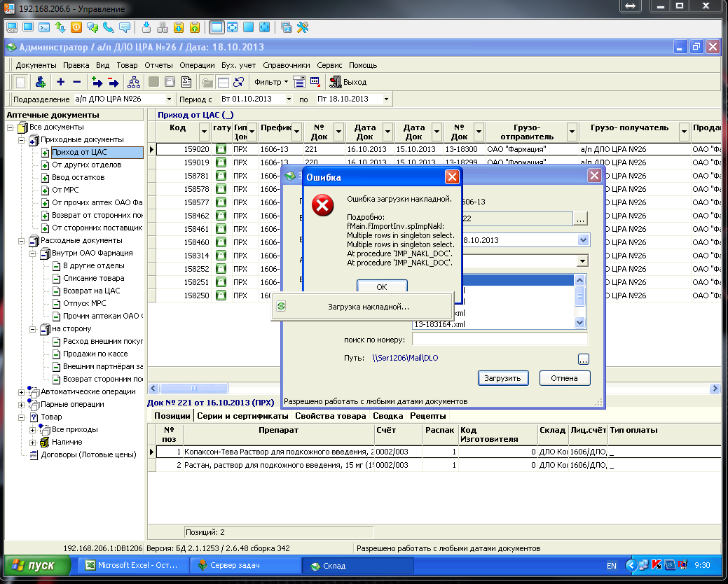Image resolution: width=728 pixels, height=584 pixels.
Task: Open the Отчеты menu
Action: point(158,64)
